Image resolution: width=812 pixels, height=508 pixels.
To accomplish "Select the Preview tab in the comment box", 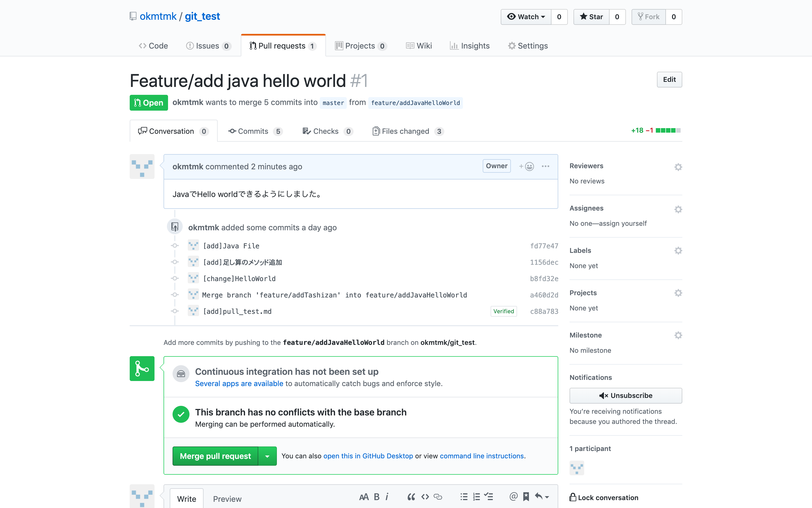I will click(227, 499).
